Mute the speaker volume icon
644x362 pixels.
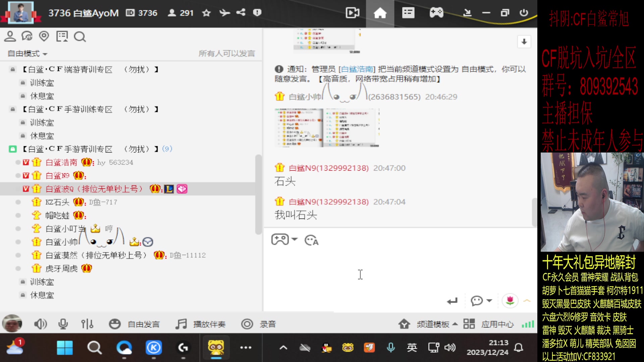pyautogui.click(x=40, y=323)
